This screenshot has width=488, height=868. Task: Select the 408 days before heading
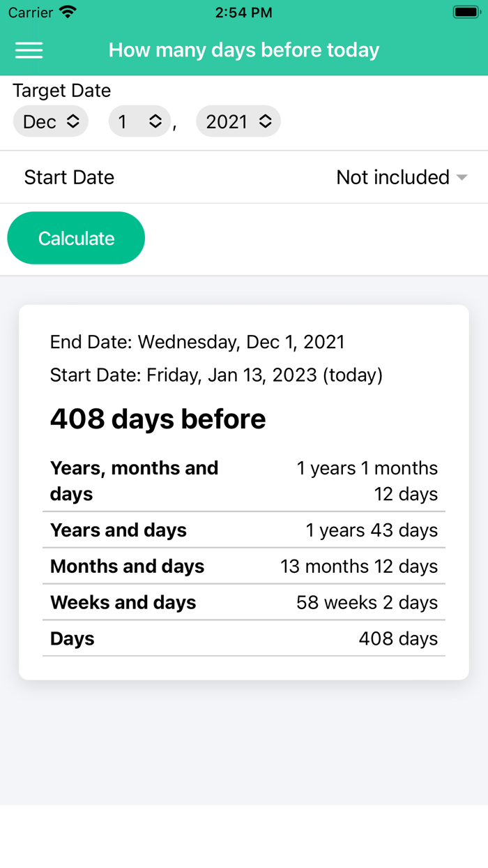coord(157,418)
